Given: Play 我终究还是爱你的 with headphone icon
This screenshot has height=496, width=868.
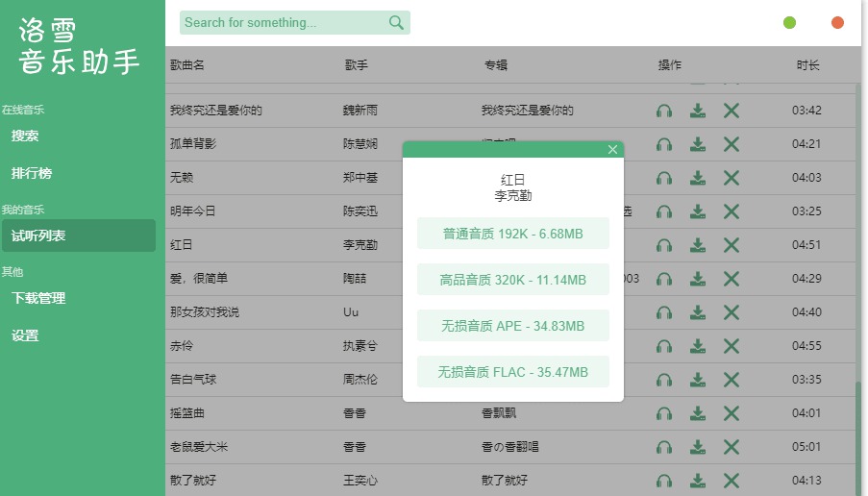Looking at the screenshot, I should (663, 111).
